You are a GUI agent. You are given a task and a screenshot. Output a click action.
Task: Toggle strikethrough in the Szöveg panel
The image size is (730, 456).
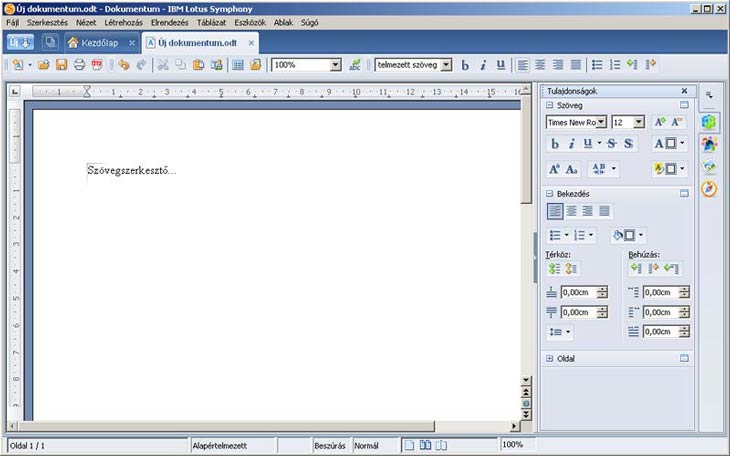point(611,144)
